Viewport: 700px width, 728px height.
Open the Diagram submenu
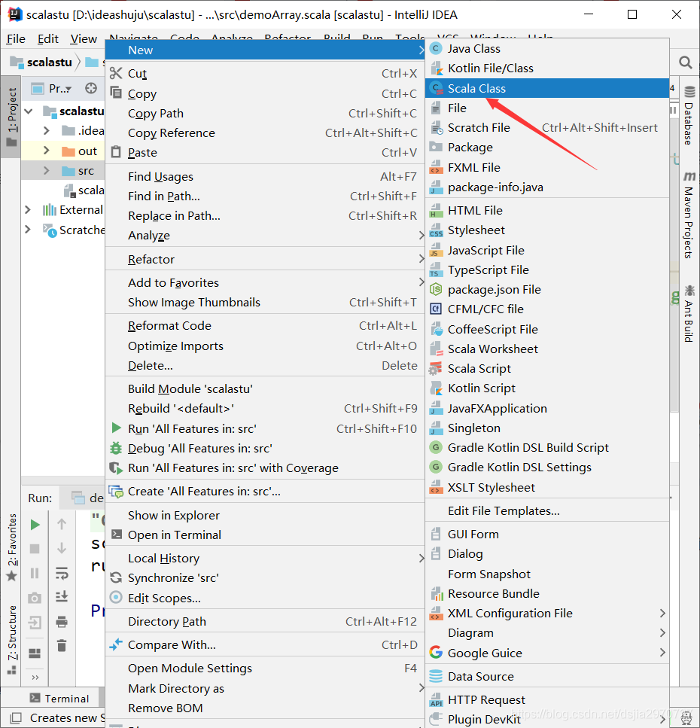click(x=547, y=633)
